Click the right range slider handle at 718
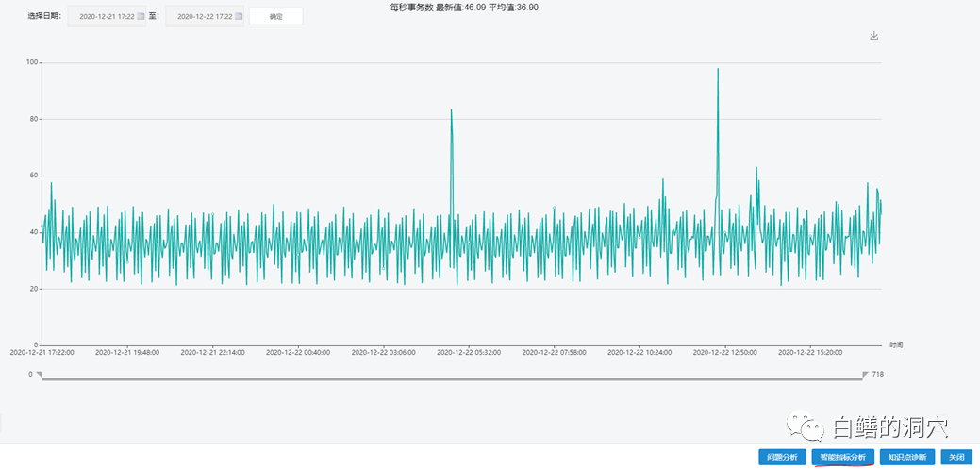This screenshot has height=470, width=980. click(x=864, y=375)
